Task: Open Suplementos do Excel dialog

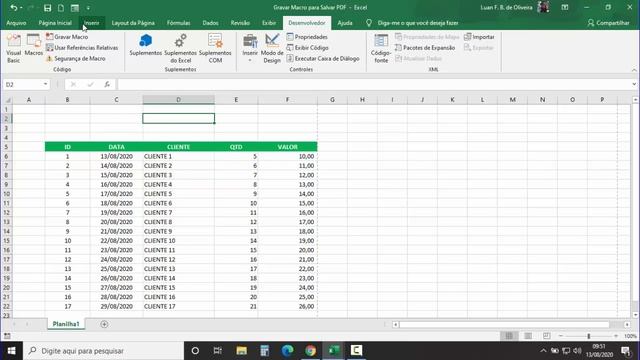Action: click(180, 49)
